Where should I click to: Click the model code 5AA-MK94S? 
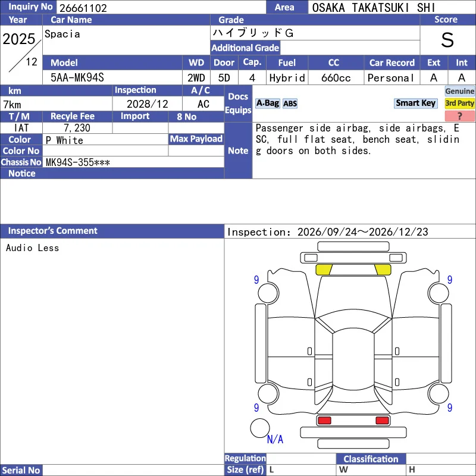(77, 78)
